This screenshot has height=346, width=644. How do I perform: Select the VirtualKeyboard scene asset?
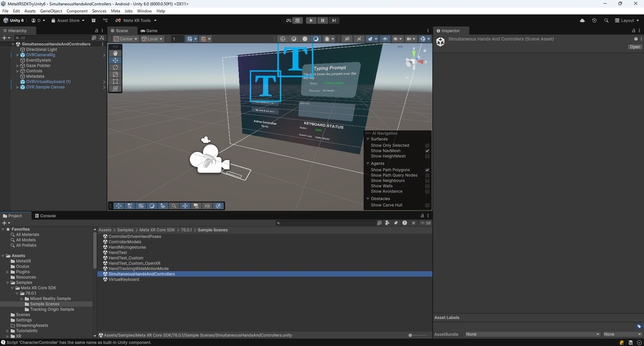click(x=123, y=279)
